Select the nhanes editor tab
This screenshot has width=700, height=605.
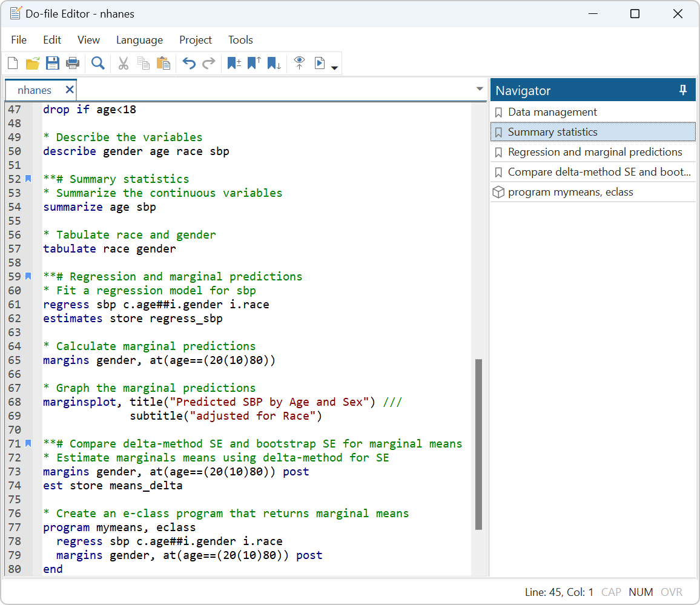click(x=35, y=90)
